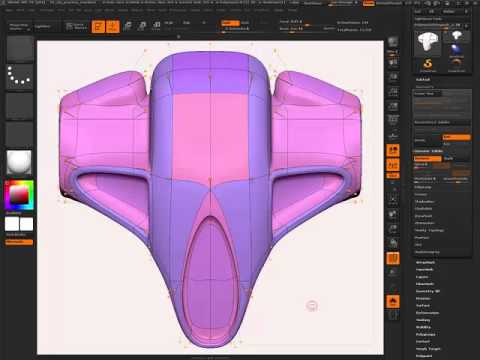The width and height of the screenshot is (480, 360).
Task: Toggle Edit mode button
Action: click(98, 26)
